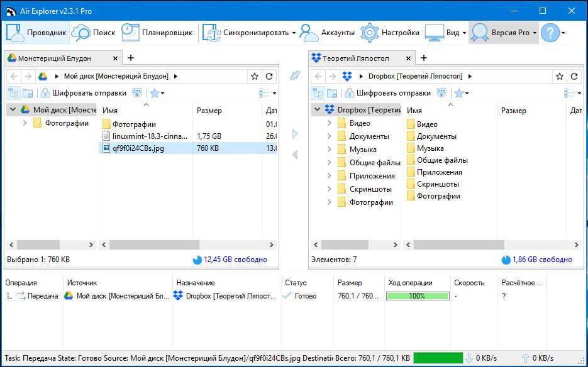Open the Вид (View) menu
Viewport: 588px width, 367px height.
click(445, 33)
